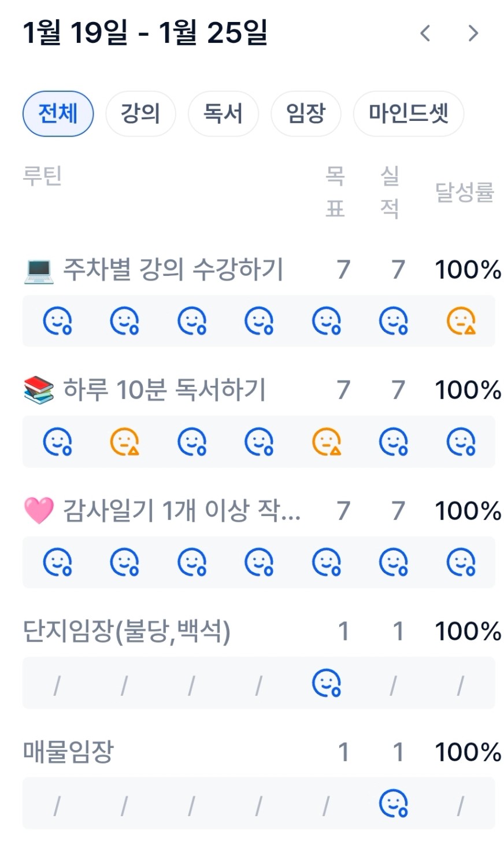Click last blue smiley in 감사일기 row
The width and height of the screenshot is (504, 848).
point(461,562)
